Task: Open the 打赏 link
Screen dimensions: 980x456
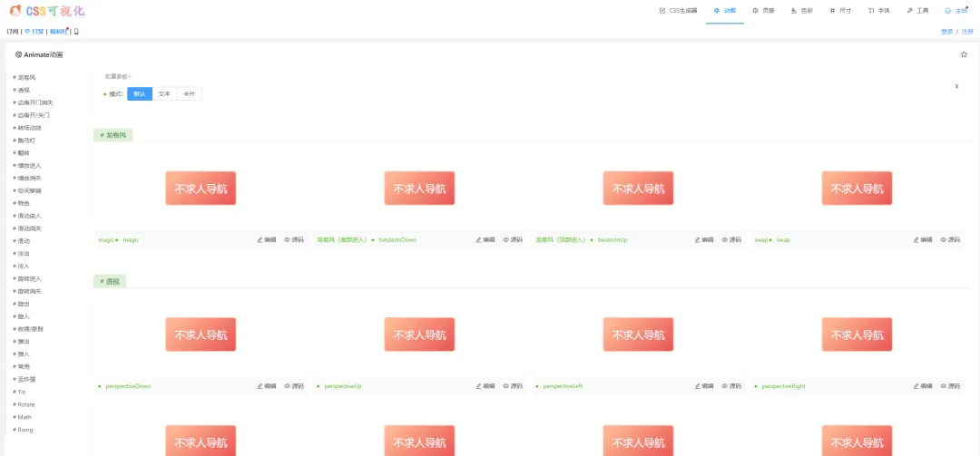Action: (x=34, y=31)
